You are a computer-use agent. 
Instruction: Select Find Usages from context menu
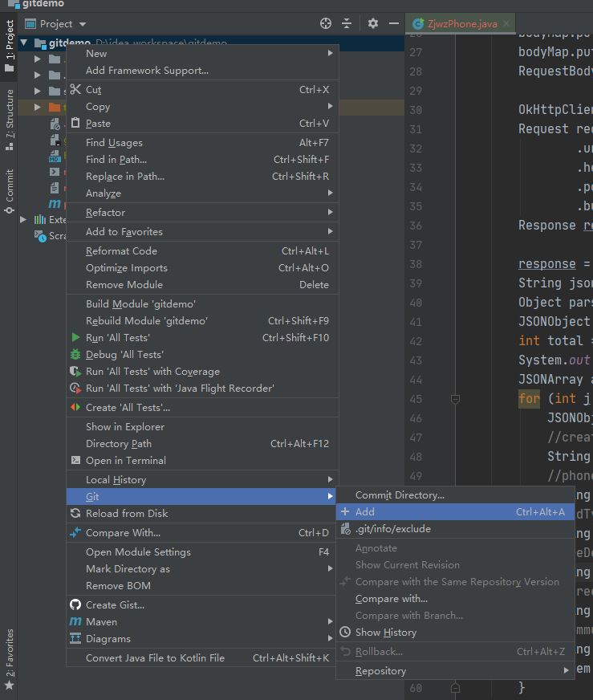point(202,143)
